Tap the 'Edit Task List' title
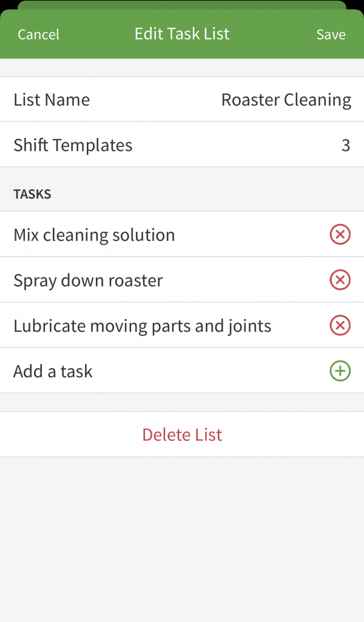364x622 pixels. point(182,34)
